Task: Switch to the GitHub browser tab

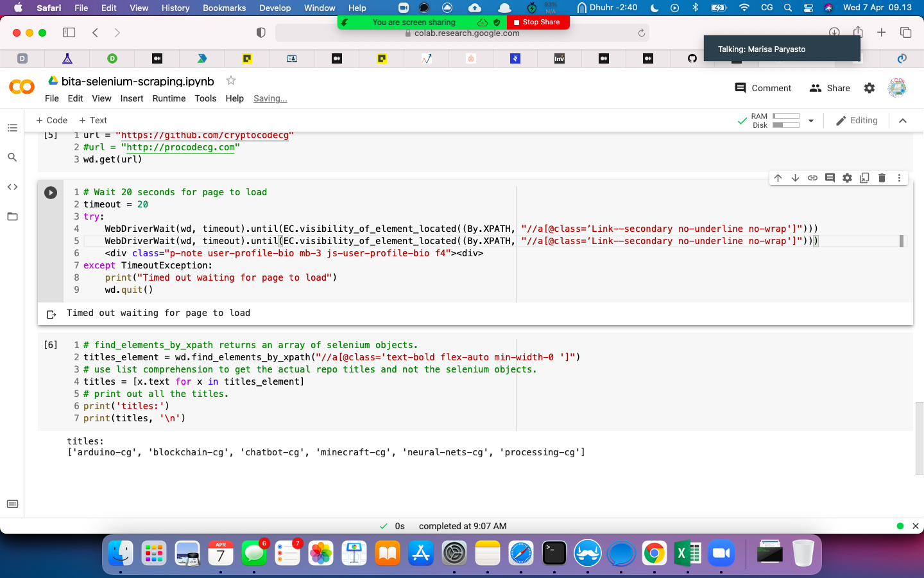Action: [692, 58]
